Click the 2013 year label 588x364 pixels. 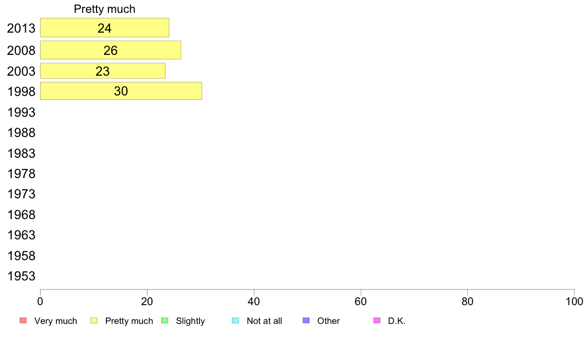point(21,29)
